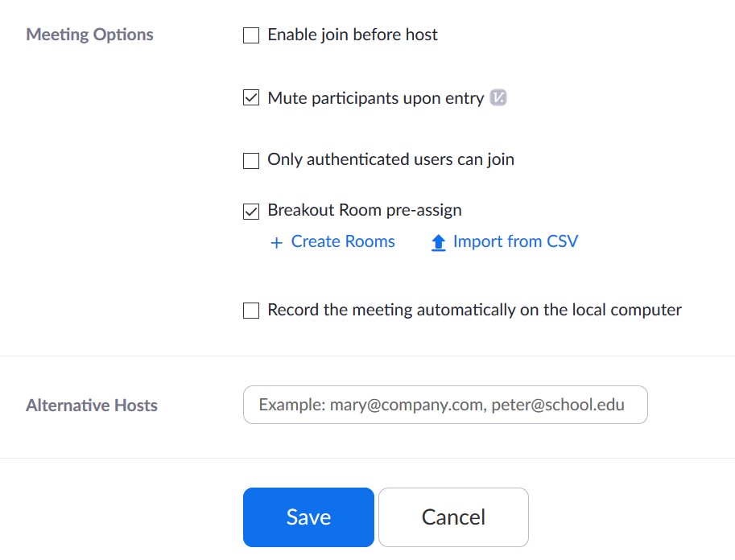Image resolution: width=735 pixels, height=560 pixels.
Task: Cancel the meeting settings changes
Action: click(x=453, y=517)
